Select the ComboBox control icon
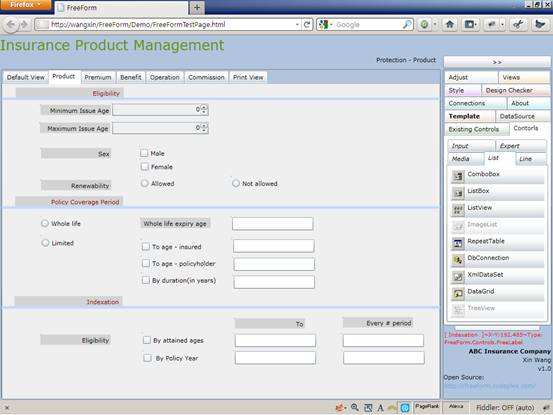This screenshot has height=415, width=553. click(458, 176)
